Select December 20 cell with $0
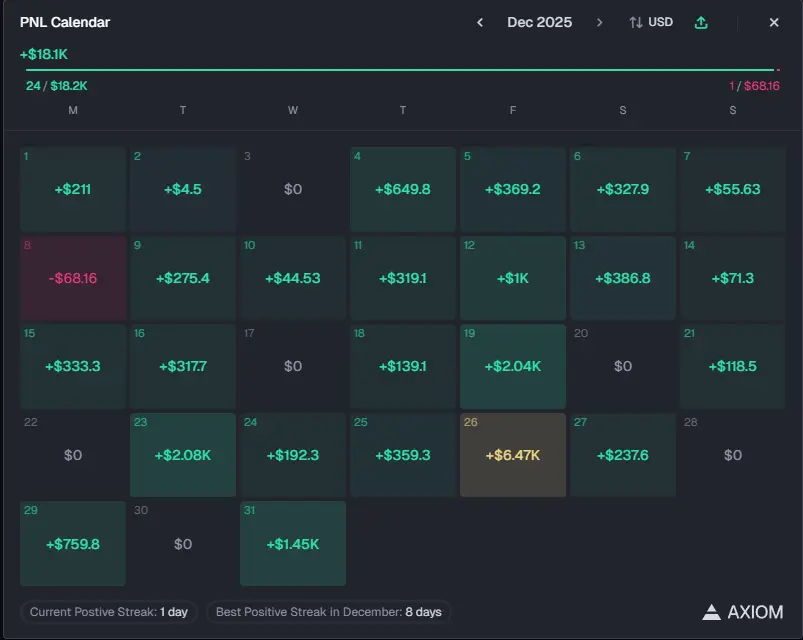The image size is (803, 640). point(623,366)
